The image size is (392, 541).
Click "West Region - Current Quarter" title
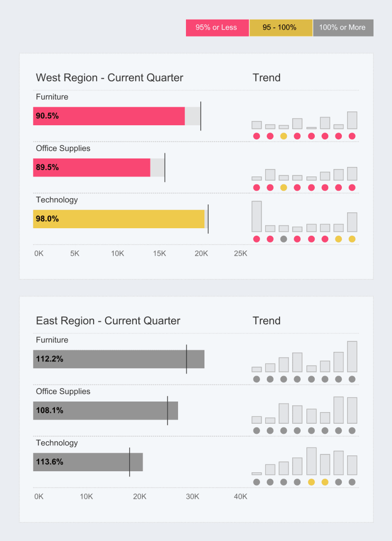click(109, 78)
